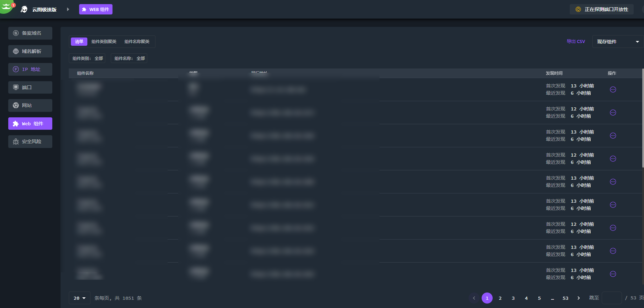Select the 端口 sidebar item
644x308 pixels.
point(30,87)
